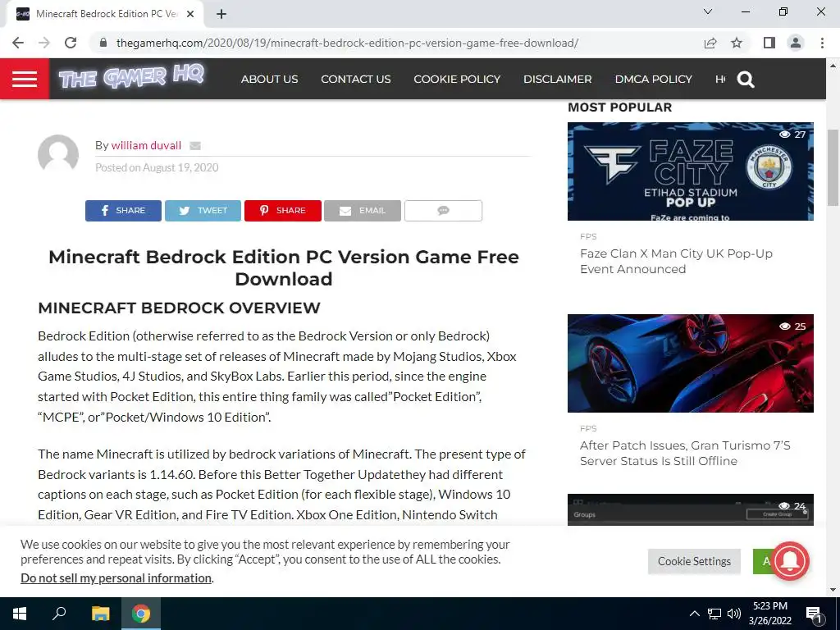Toggle the Chrome side panel icon
The image size is (840, 630).
769,43
